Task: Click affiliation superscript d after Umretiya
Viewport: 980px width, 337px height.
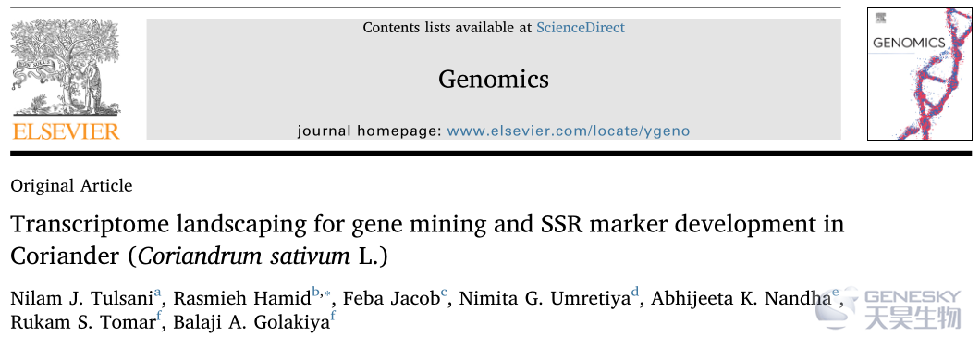Action: [x=635, y=292]
